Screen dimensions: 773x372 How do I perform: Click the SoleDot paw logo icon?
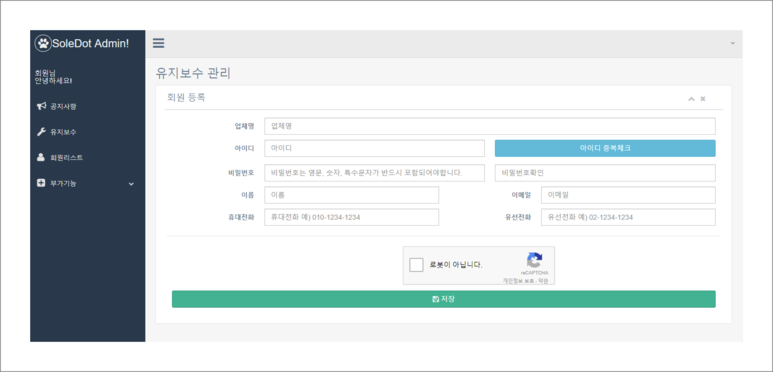coord(43,43)
